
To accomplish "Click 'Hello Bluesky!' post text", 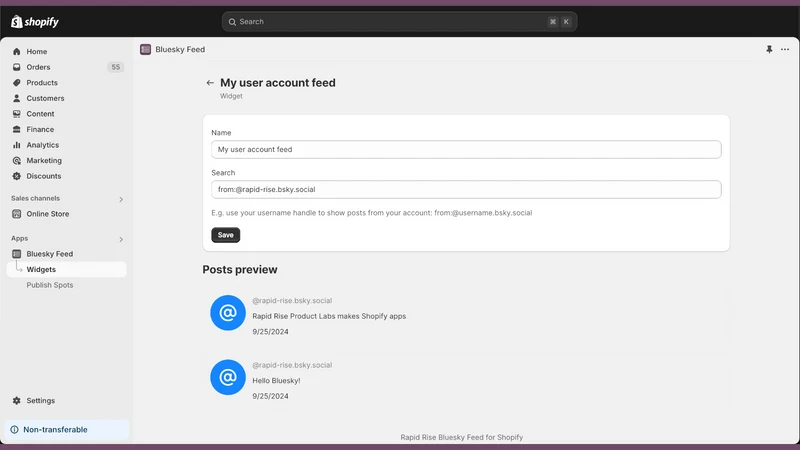I will pos(276,381).
